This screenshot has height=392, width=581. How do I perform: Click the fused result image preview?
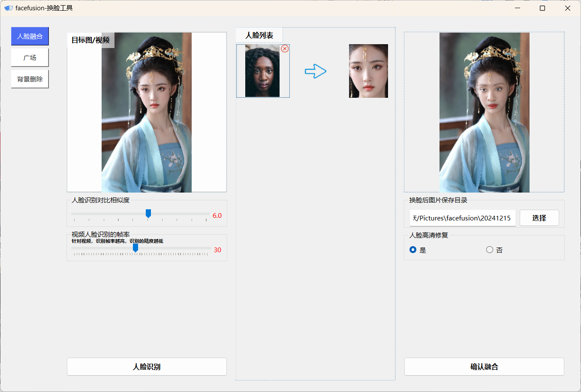point(484,112)
